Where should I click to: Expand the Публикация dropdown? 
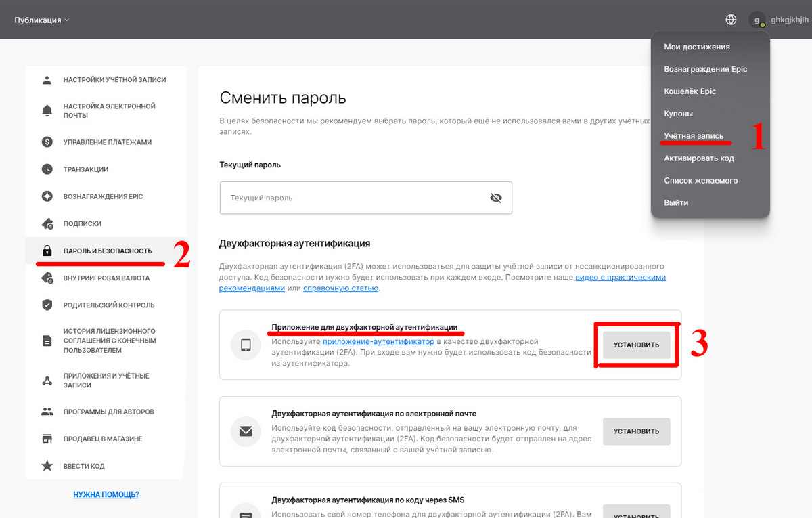(x=42, y=20)
